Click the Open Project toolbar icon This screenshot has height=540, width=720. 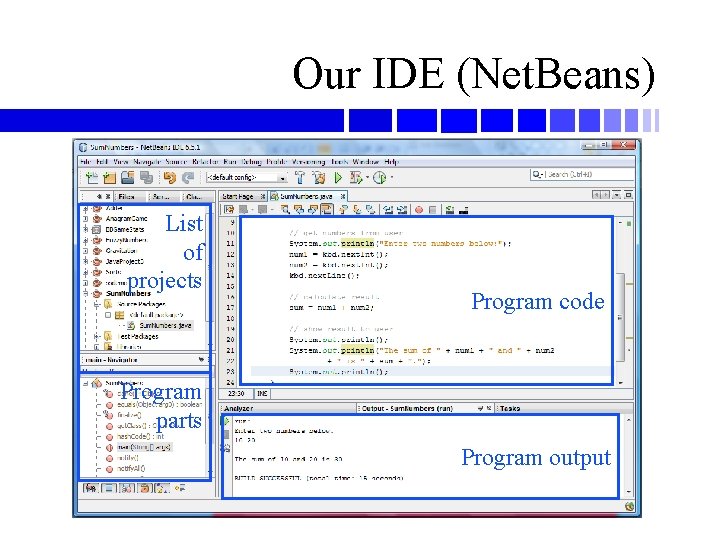[128, 177]
